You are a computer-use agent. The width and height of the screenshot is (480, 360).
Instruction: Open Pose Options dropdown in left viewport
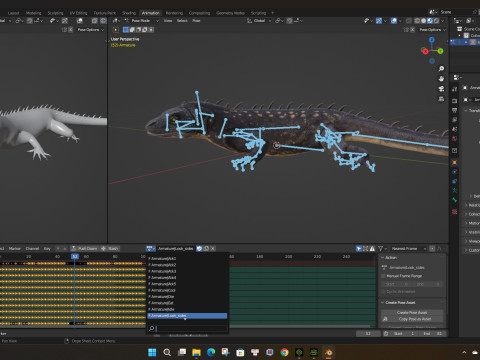(91, 30)
